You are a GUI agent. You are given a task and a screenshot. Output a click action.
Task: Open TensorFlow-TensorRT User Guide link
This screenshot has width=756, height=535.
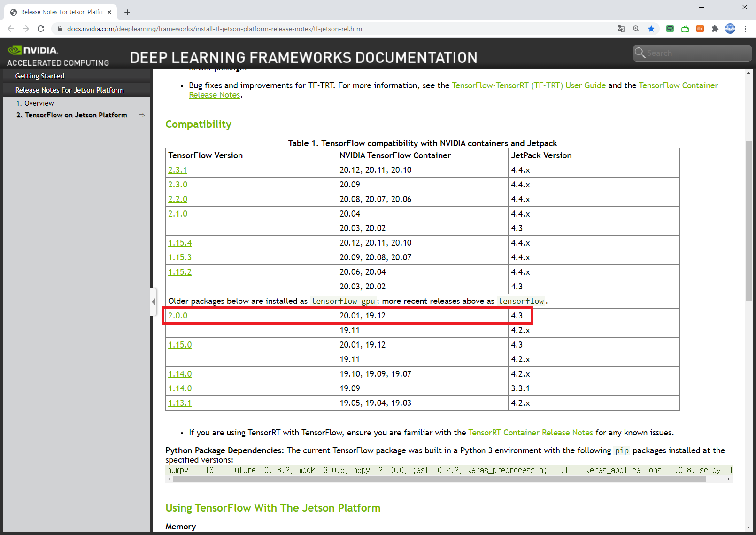point(529,85)
